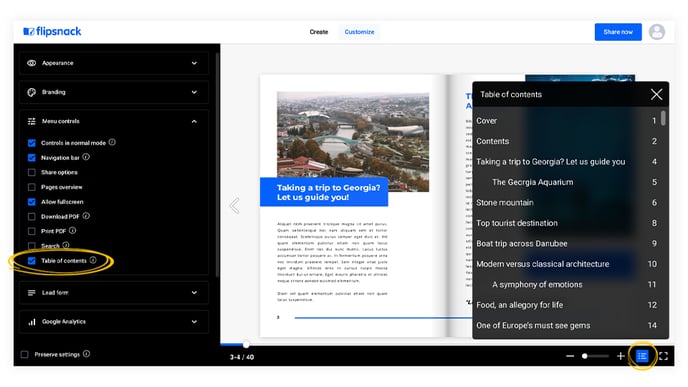Collapse the Menu controls section
688x387 pixels.
tap(114, 121)
